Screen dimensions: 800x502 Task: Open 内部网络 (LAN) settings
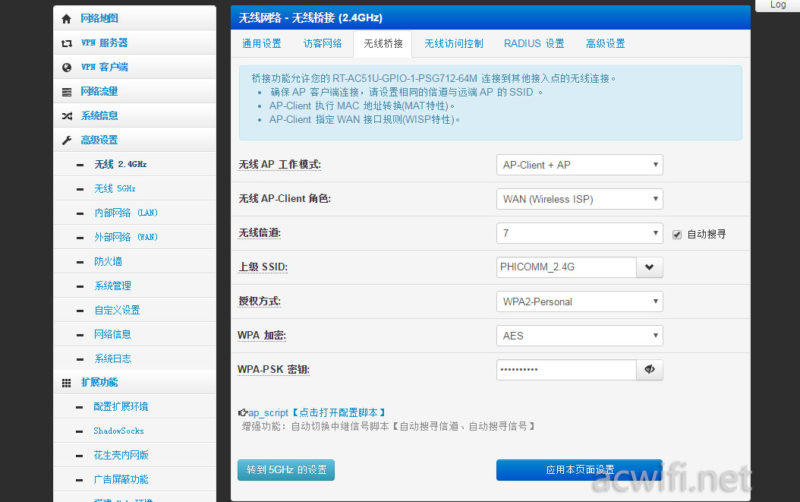click(x=135, y=213)
